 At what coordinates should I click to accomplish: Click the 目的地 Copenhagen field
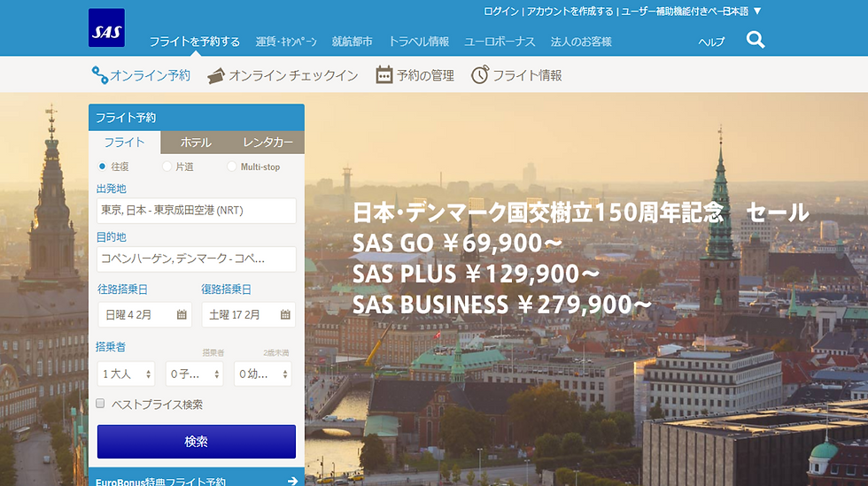197,258
